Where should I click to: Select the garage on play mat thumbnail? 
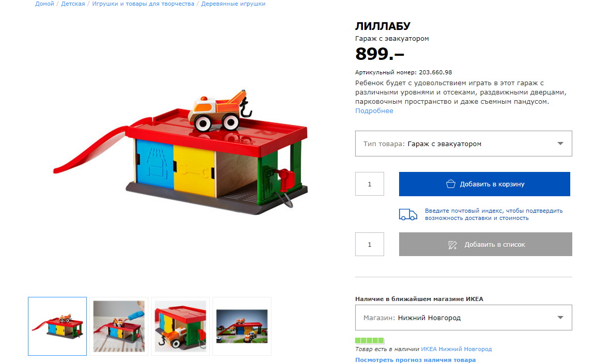click(242, 326)
